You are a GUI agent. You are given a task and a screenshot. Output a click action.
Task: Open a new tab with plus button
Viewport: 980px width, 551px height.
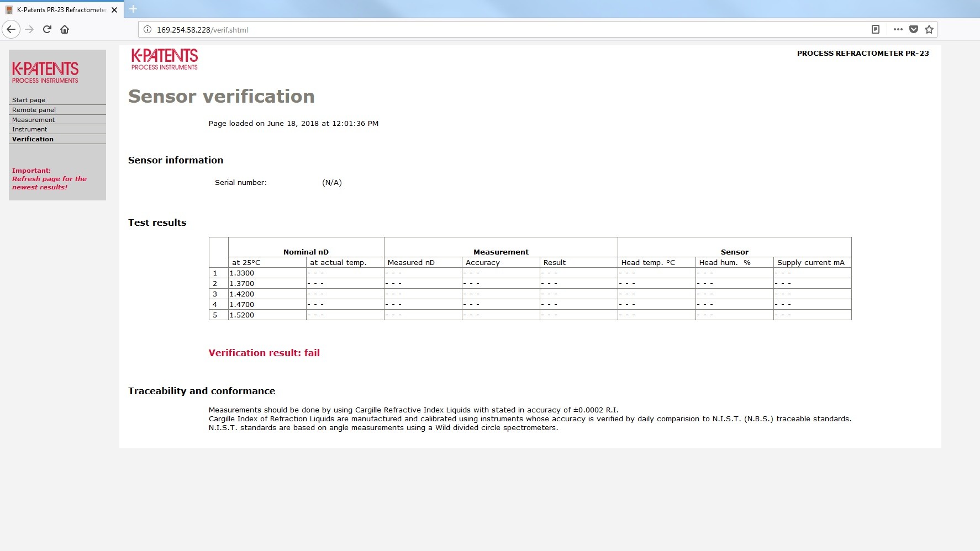tap(133, 9)
